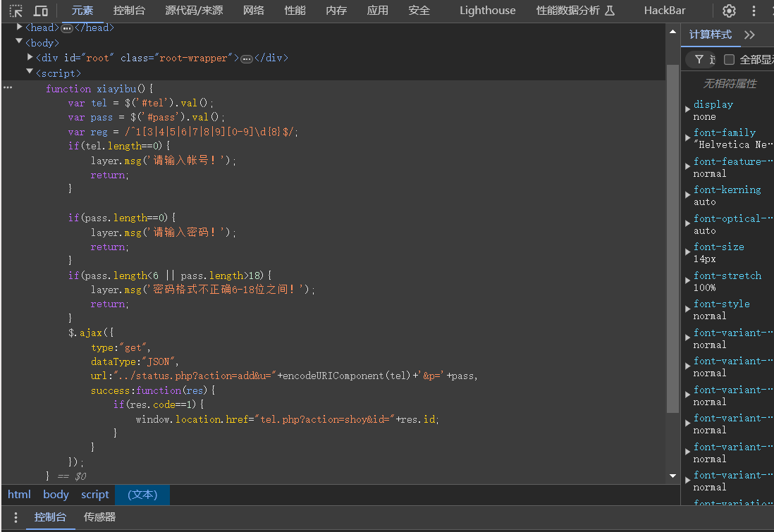774x532 pixels.
Task: Show more style panel tabs via double chevron
Action: pos(749,35)
